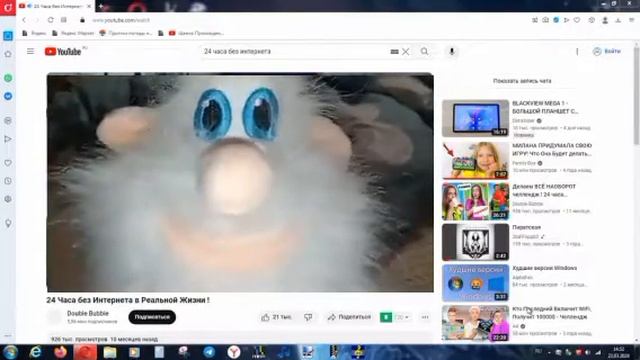Close the YouTube browser tab
Image resolution: width=640 pixels, height=360 pixels.
(89, 6)
